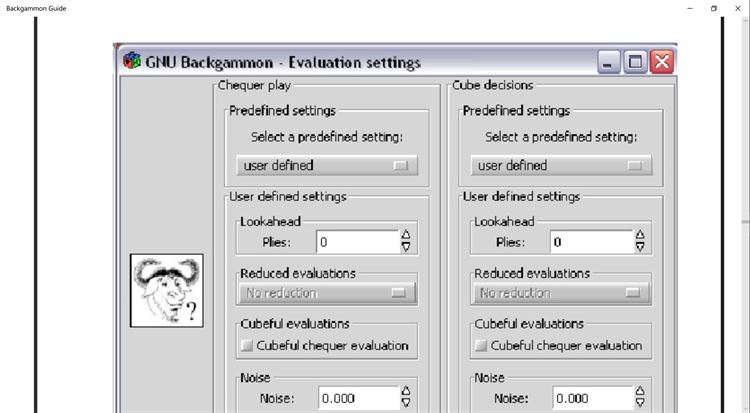Restore down the Backgammon Guide window
The width and height of the screenshot is (750, 413).
click(x=714, y=8)
